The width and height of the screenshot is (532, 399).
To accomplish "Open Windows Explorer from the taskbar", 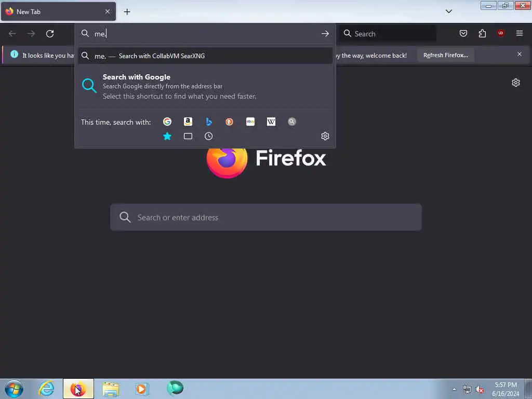I will 111,389.
